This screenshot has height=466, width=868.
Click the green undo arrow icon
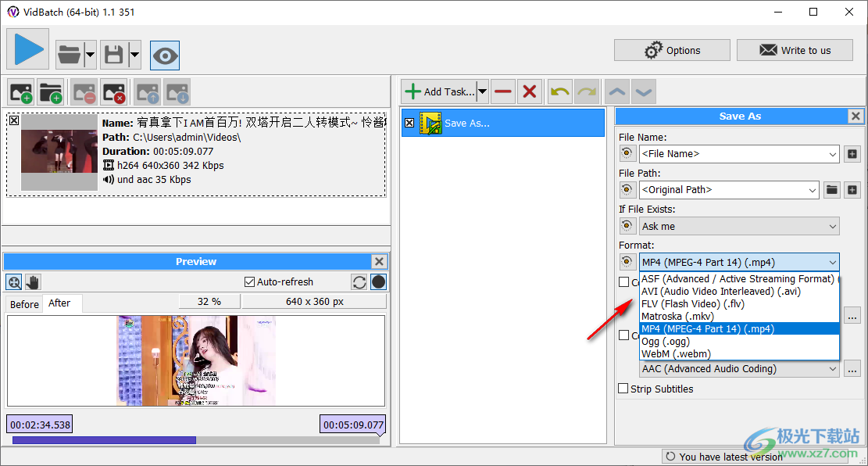(x=560, y=91)
